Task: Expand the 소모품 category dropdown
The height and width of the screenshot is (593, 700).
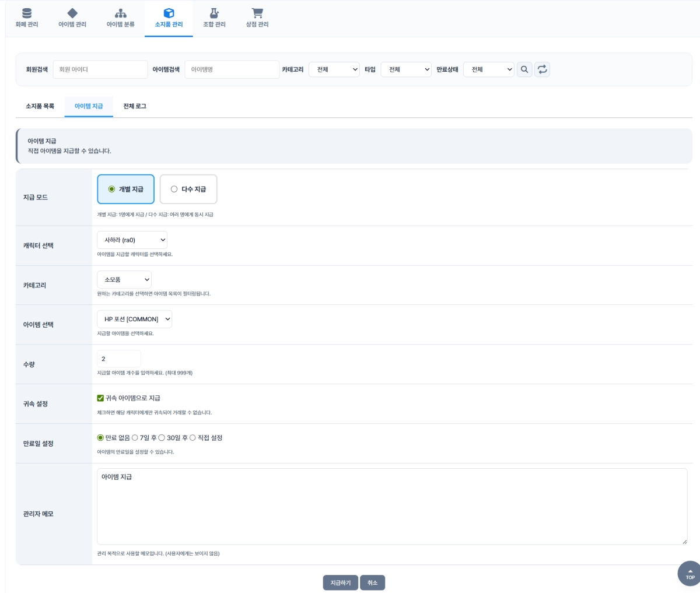Action: click(124, 280)
